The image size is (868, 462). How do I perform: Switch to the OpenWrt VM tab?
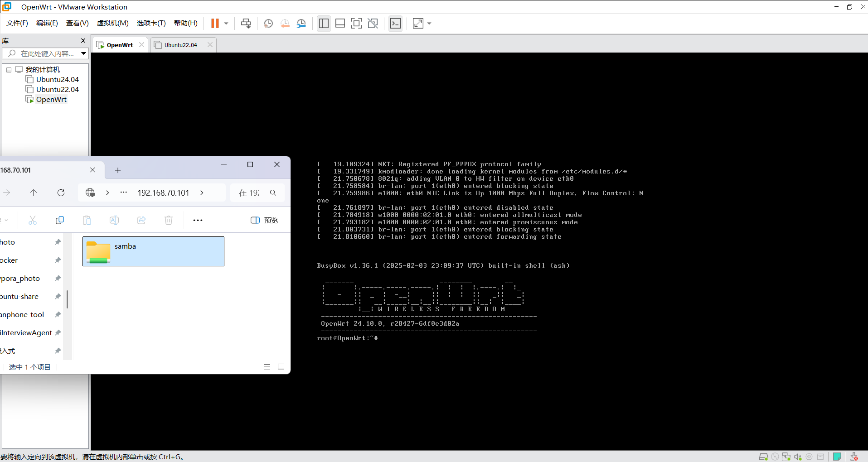click(x=120, y=45)
